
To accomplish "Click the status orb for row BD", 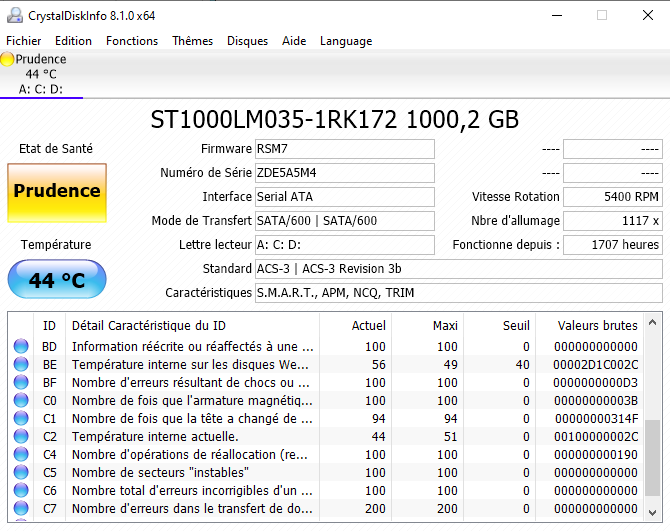I will [x=21, y=346].
